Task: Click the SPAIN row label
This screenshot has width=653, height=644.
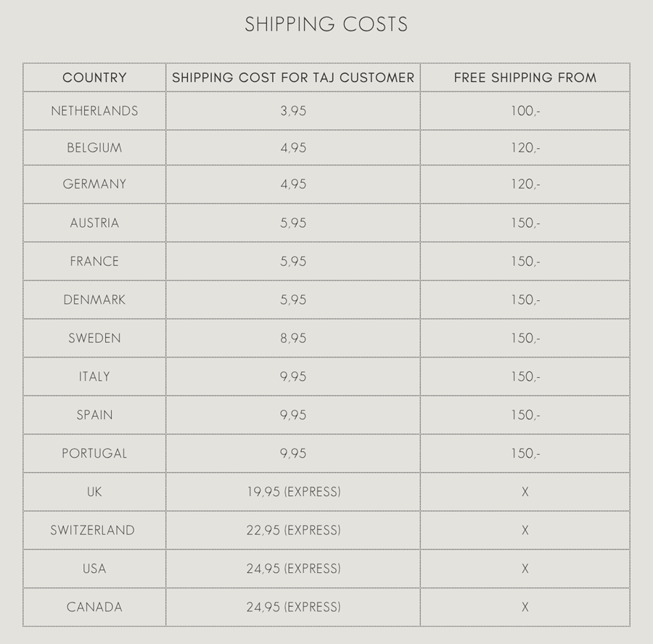Action: coord(94,415)
